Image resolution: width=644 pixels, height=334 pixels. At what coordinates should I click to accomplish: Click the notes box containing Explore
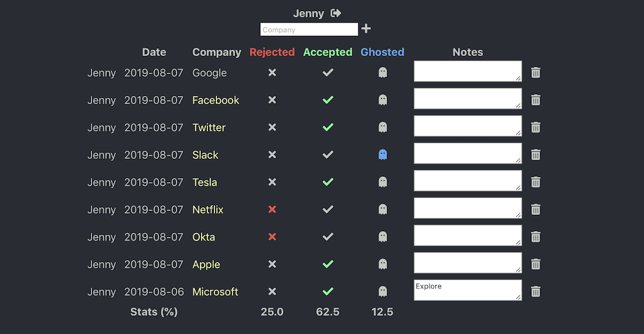(467, 290)
